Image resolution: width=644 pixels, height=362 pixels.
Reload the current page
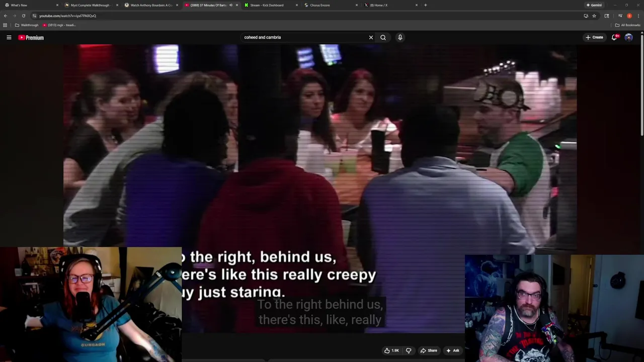[23, 16]
